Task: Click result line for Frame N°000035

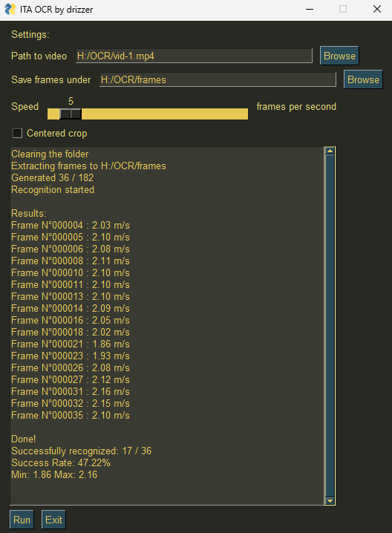Action: click(x=71, y=416)
